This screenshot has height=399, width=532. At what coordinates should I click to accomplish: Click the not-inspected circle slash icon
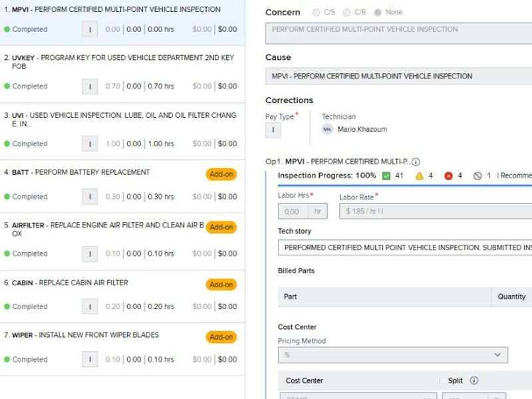[477, 176]
